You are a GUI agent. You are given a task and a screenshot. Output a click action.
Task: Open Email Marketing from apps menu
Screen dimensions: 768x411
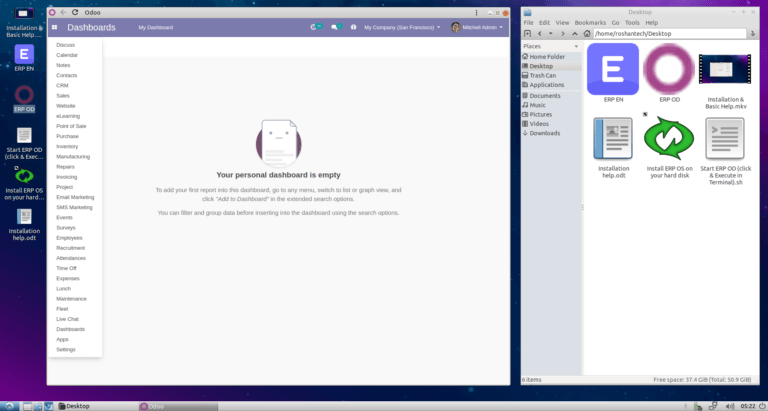click(x=75, y=197)
